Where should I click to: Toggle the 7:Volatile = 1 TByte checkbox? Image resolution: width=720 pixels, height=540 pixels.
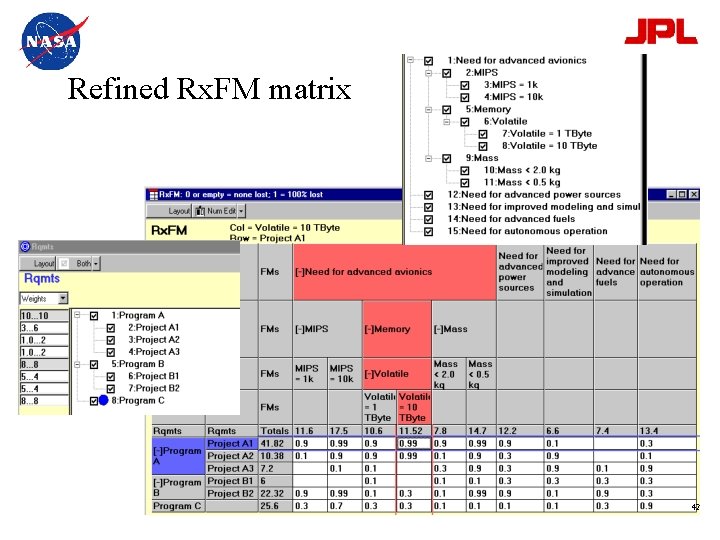(x=483, y=134)
